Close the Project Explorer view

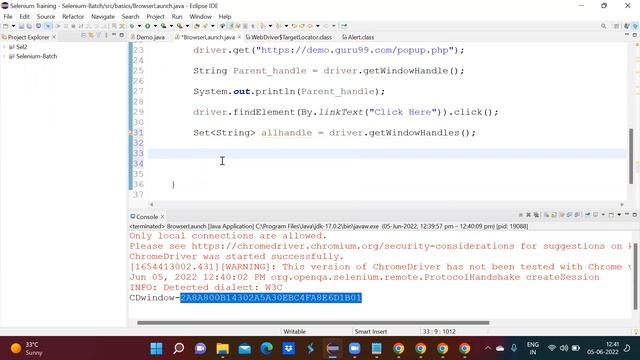tap(54, 37)
